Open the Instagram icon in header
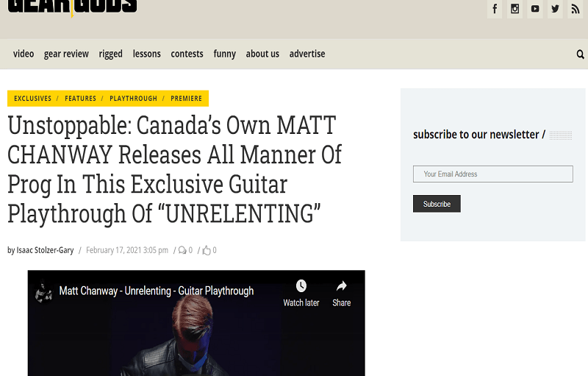This screenshot has height=376, width=588. coord(515,9)
